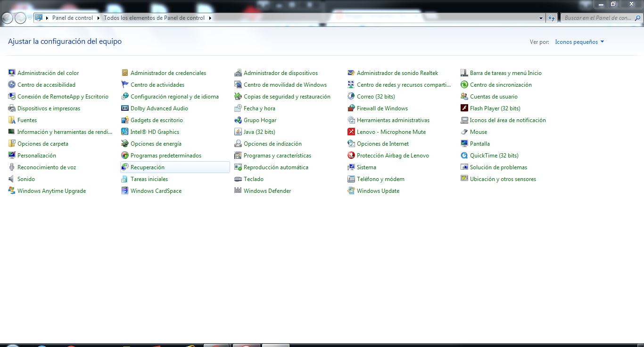Screen dimensions: 644x347
Task: Click the Buscar en el Panel de control field
Action: click(601, 18)
